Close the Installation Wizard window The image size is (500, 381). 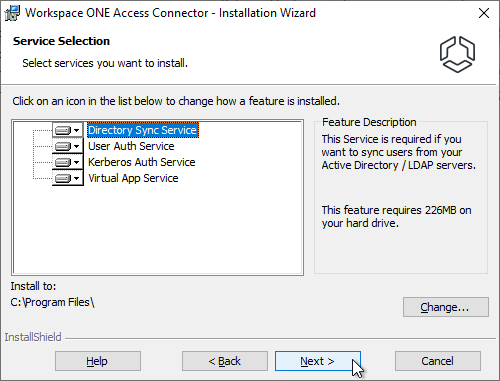pyautogui.click(x=484, y=13)
